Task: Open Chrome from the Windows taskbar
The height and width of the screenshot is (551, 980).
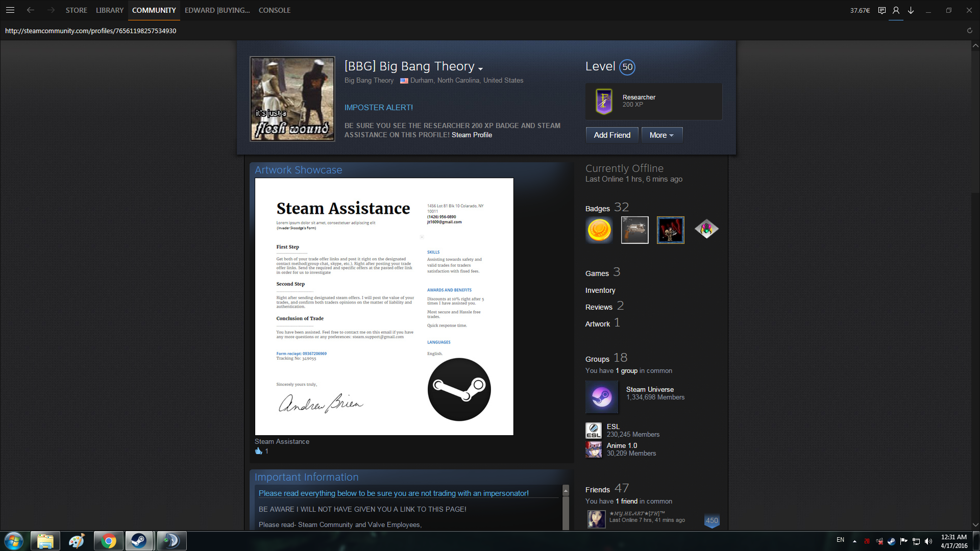Action: [x=108, y=541]
